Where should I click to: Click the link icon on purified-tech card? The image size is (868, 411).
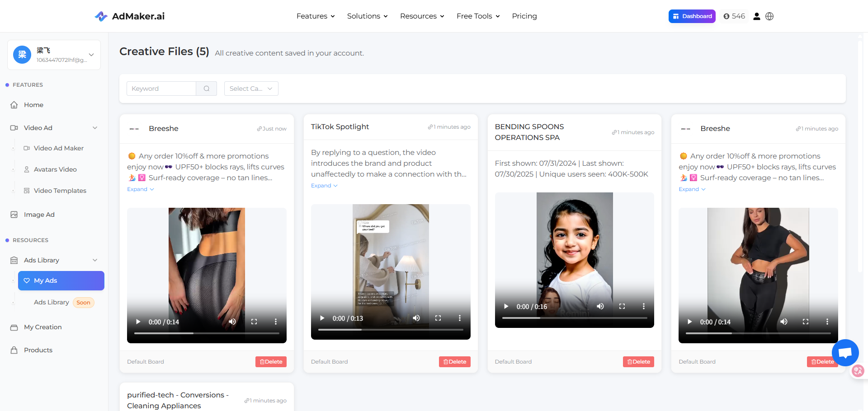(247, 401)
